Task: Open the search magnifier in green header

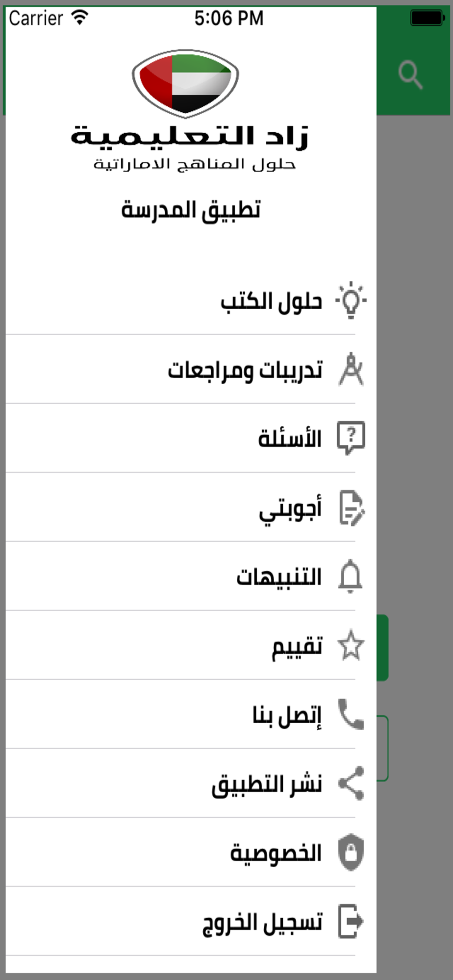Action: (x=410, y=75)
